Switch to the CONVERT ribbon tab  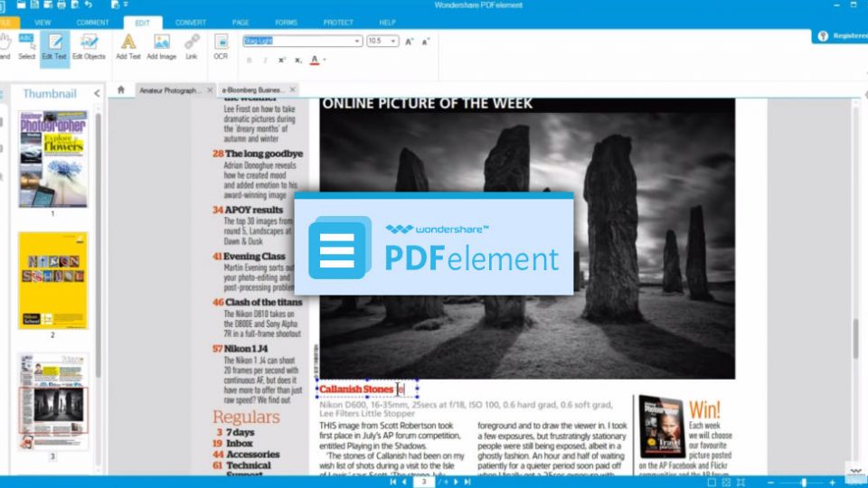coord(191,22)
